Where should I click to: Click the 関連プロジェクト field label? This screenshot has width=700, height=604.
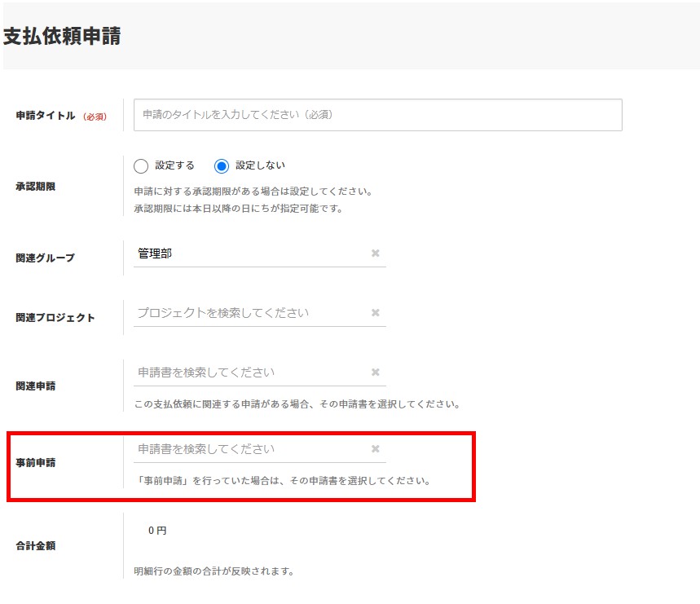click(x=55, y=318)
